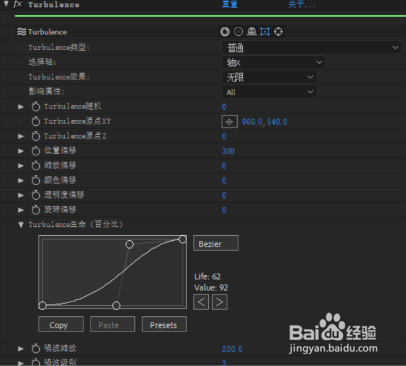Click the 旋转偏移 value 0
This screenshot has height=366, width=406.
point(224,210)
